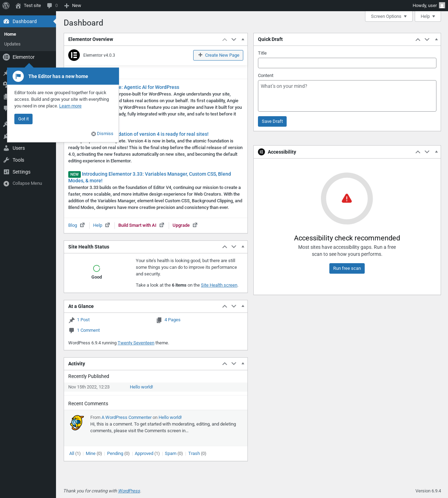The height and width of the screenshot is (498, 448).
Task: Open the comments bubble icon in admin bar
Action: coord(50,6)
